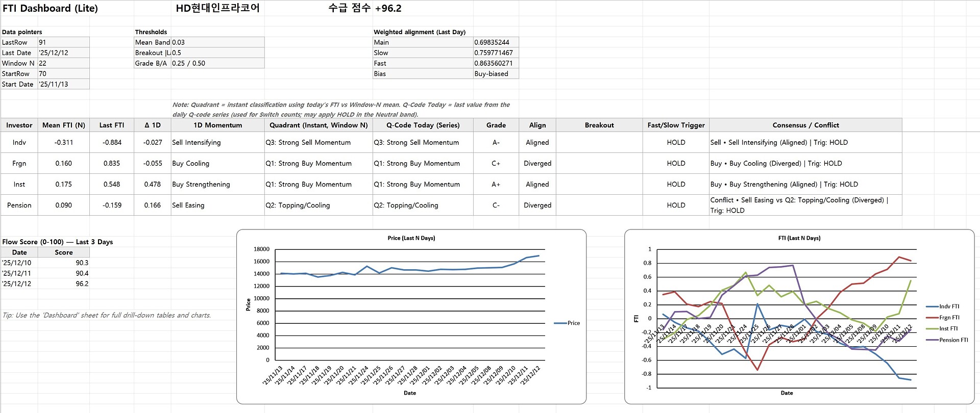
Task: Select the 'Δ 1D' column header
Action: (x=153, y=125)
